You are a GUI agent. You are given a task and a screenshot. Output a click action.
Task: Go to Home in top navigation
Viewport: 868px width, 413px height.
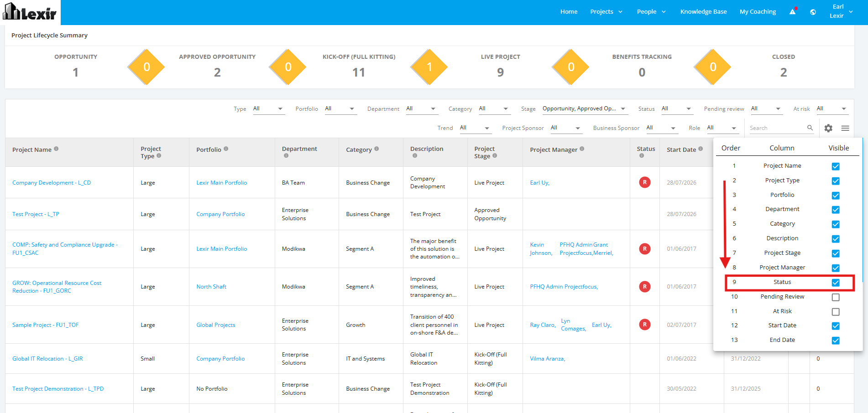[x=569, y=12]
